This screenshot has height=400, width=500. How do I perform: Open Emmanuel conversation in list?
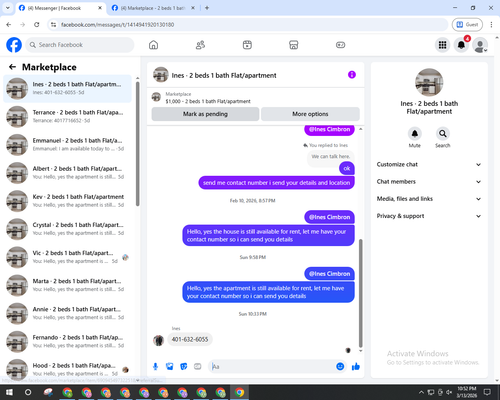click(67, 145)
